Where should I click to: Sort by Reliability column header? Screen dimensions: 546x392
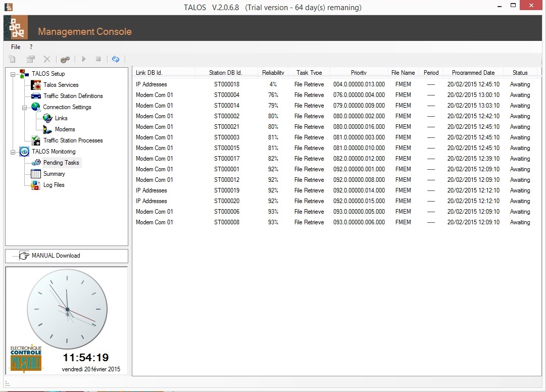[x=273, y=72]
